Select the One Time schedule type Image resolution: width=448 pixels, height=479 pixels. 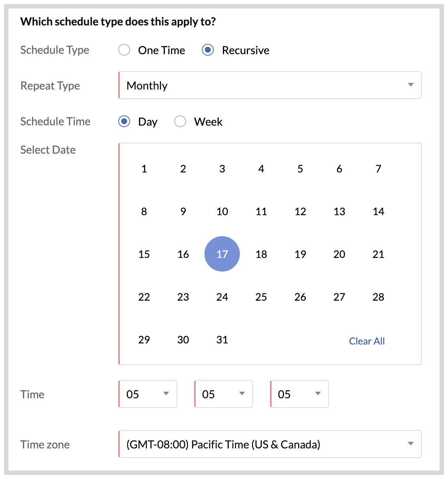coord(124,50)
